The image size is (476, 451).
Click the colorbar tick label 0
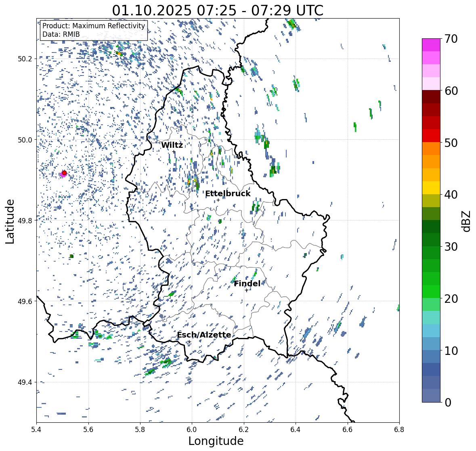pos(448,403)
